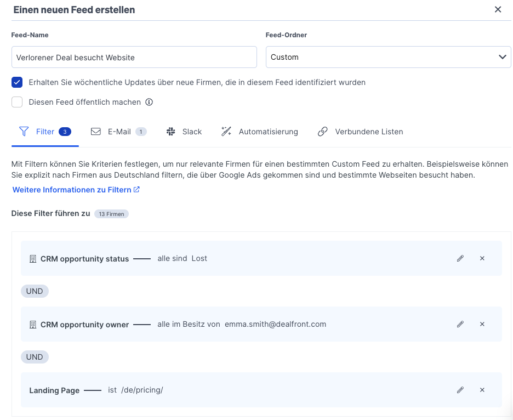The image size is (513, 420).
Task: Click the '13 Firmen' badge
Action: click(x=111, y=214)
